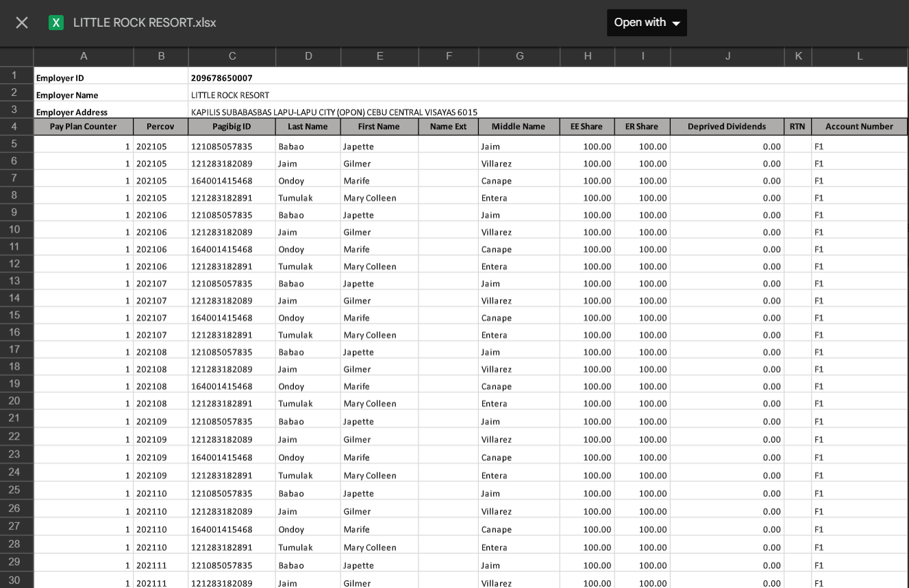Viewport: 909px width, 588px height.
Task: Select EE Share 100.00 in row 10
Action: pyautogui.click(x=588, y=229)
